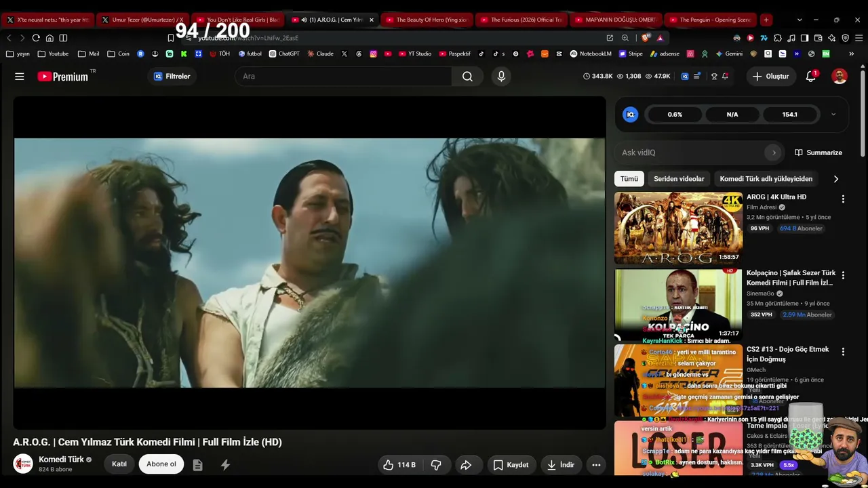Open the browser extensions puzzle icon
Image resolution: width=868 pixels, height=488 pixels.
[x=777, y=38]
